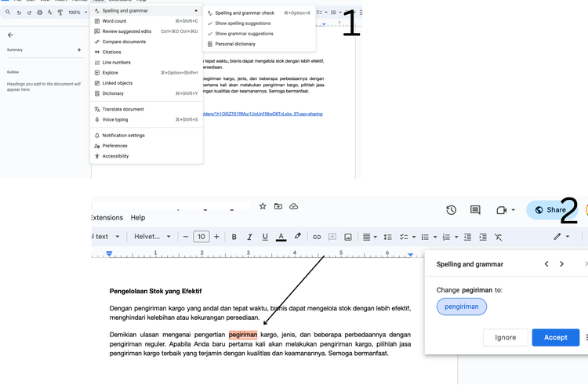Open the checklist toolbar option
The height and width of the screenshot is (392, 588).
(405, 237)
